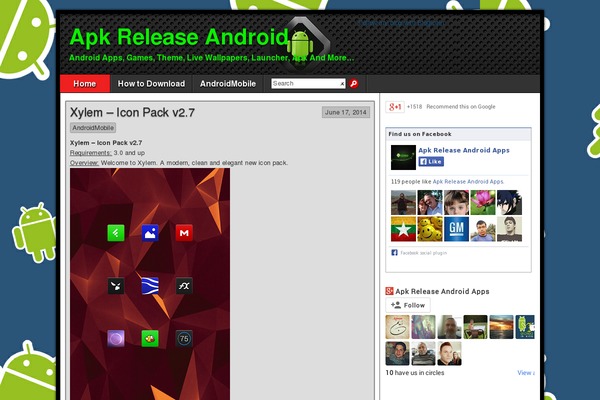The height and width of the screenshot is (400, 600).
Task: Open the Google+ Apk Release Android Apps title
Action: (442, 291)
